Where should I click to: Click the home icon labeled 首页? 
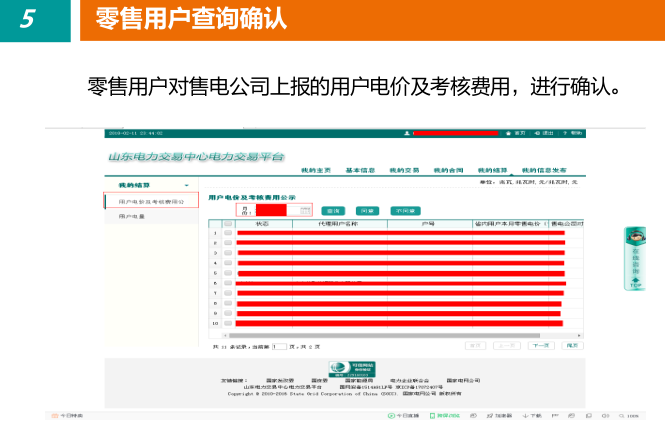point(517,133)
